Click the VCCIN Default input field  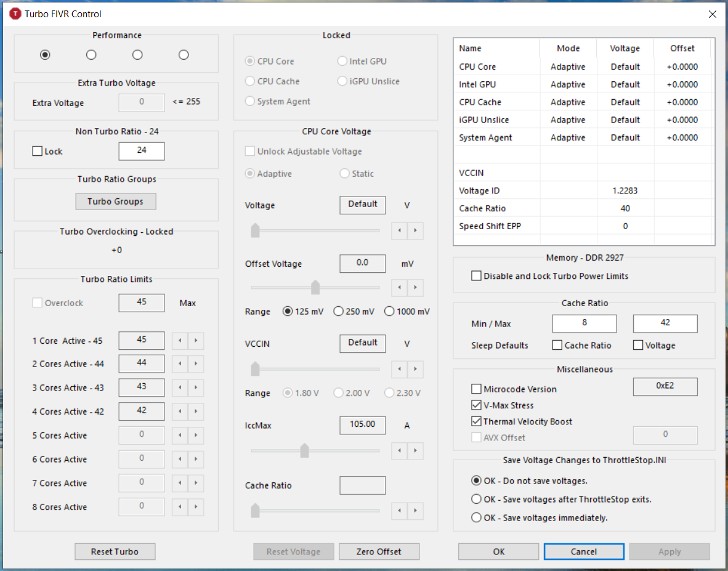(x=363, y=343)
